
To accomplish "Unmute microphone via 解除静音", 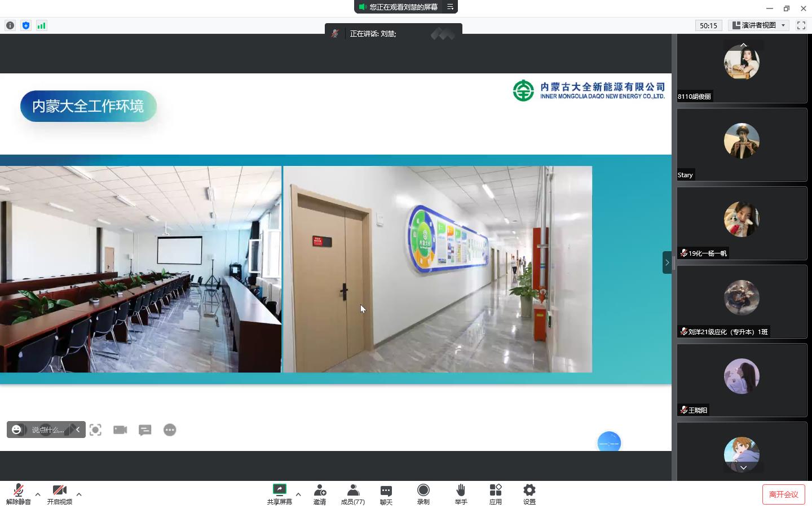I will pyautogui.click(x=18, y=494).
